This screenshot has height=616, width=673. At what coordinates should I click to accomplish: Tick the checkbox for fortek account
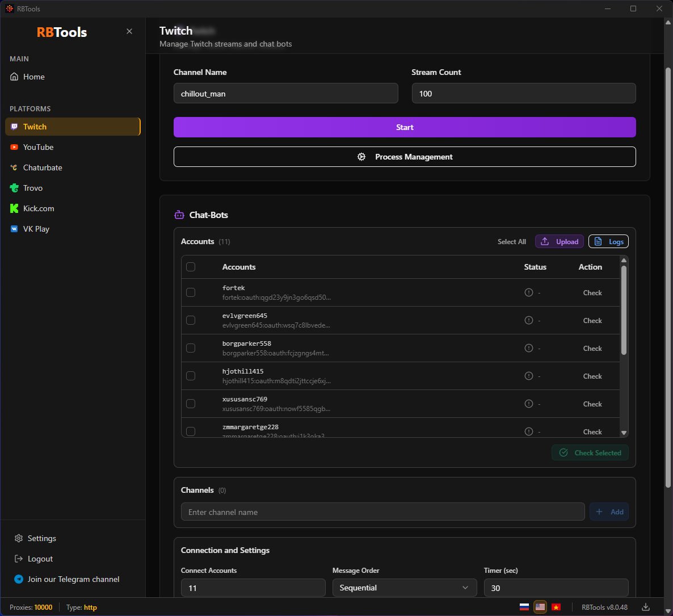click(191, 292)
